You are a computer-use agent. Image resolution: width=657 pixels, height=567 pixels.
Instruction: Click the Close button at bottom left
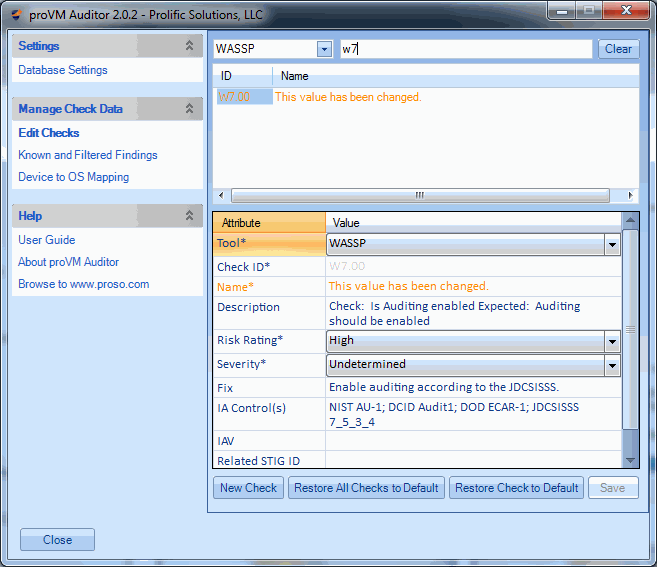click(x=57, y=540)
